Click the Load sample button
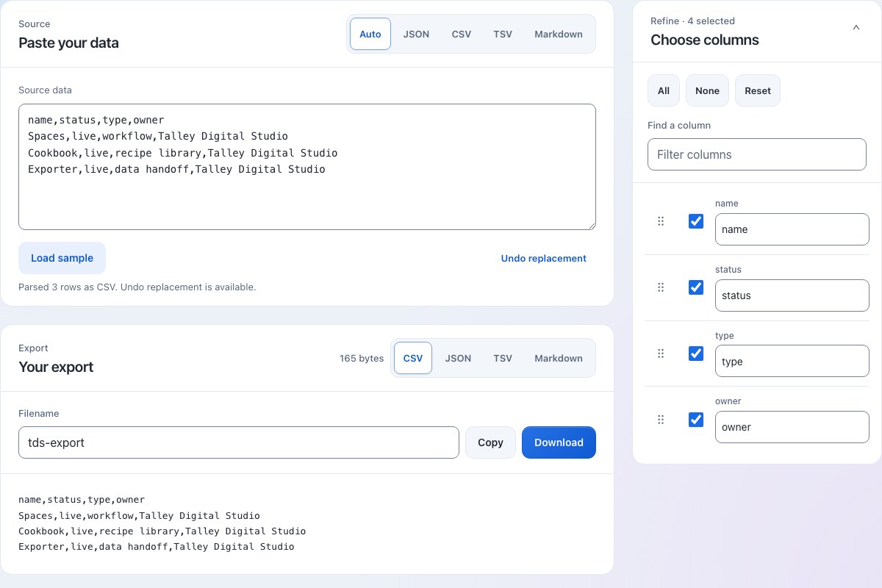Image resolution: width=882 pixels, height=588 pixels. point(62,258)
